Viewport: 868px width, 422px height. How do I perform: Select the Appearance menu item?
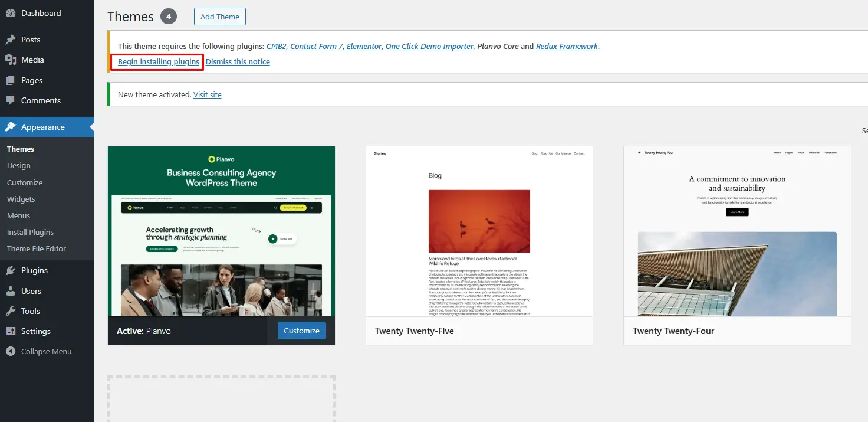(x=47, y=127)
